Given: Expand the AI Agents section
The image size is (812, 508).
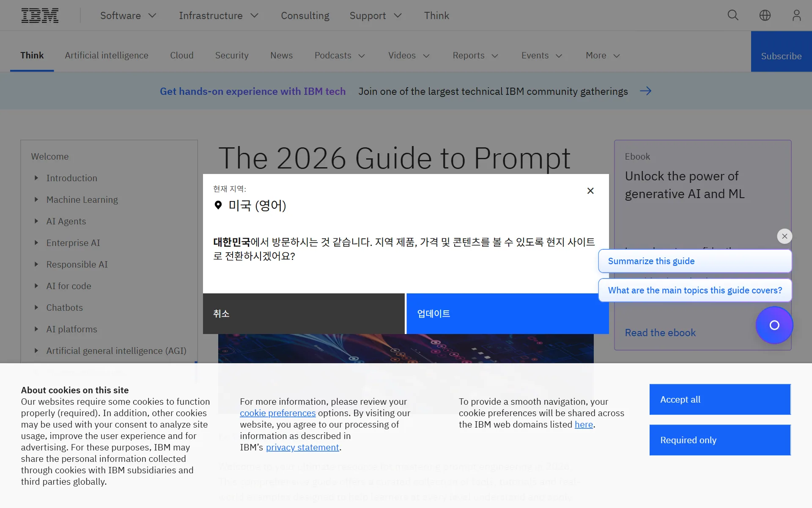Looking at the screenshot, I should click(36, 221).
